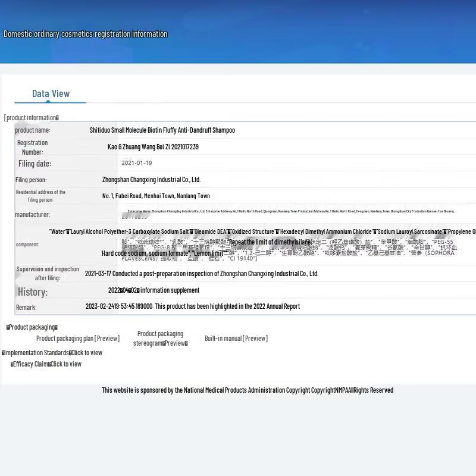Image resolution: width=476 pixels, height=476 pixels.
Task: Open the Built-in manual [Preview] link
Action: coord(236,338)
